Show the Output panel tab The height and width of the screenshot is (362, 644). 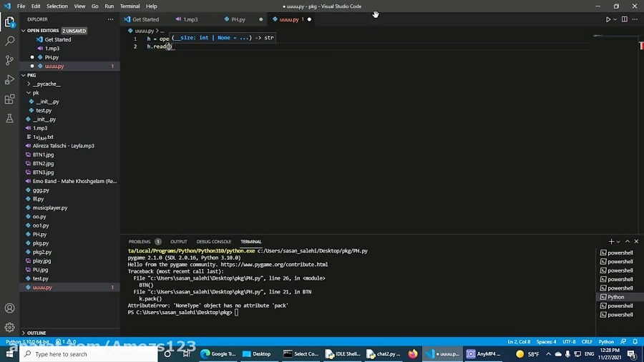click(x=179, y=242)
